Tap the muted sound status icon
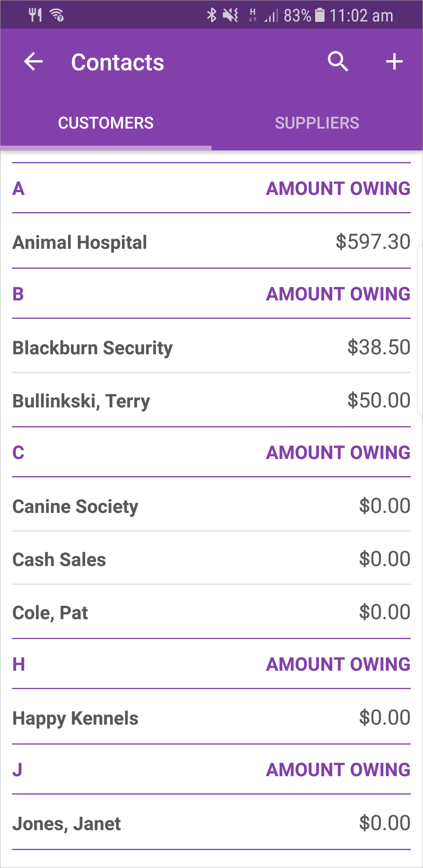This screenshot has width=423, height=868. click(x=230, y=16)
